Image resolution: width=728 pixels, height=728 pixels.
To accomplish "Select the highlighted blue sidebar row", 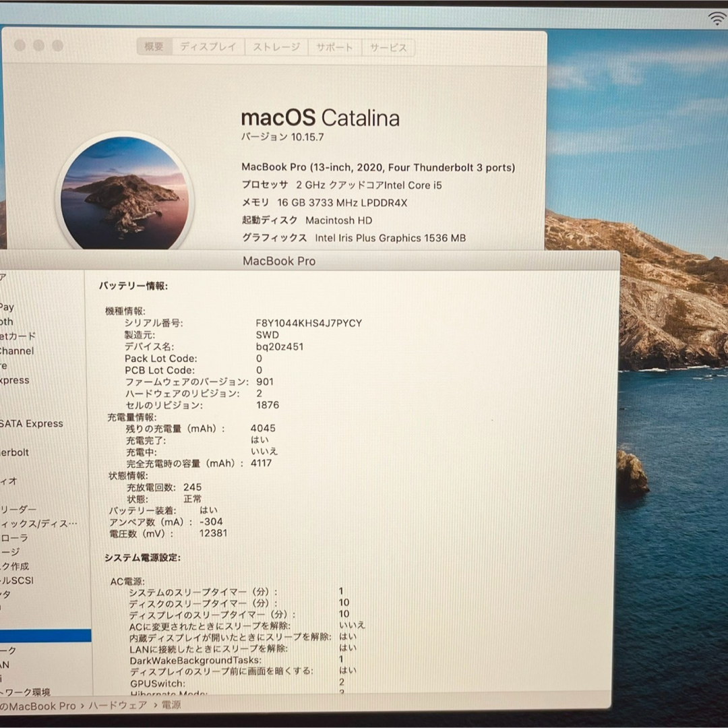I will [46, 636].
